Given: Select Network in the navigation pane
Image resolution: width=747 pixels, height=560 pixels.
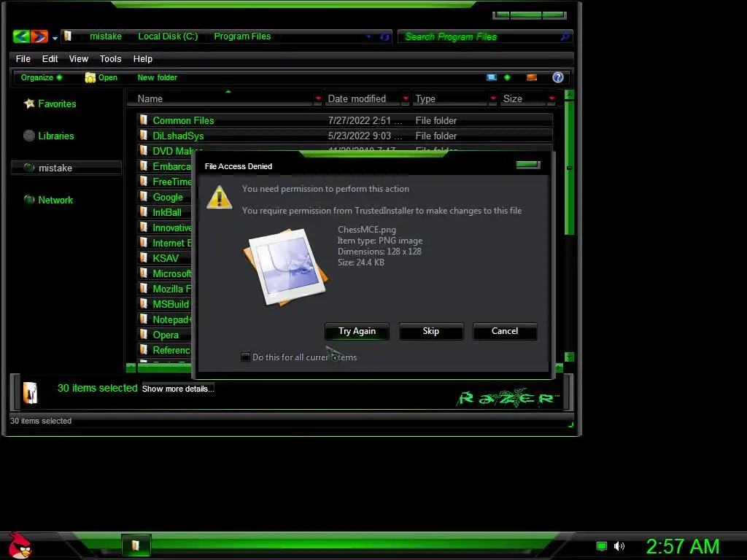Looking at the screenshot, I should (48, 200).
